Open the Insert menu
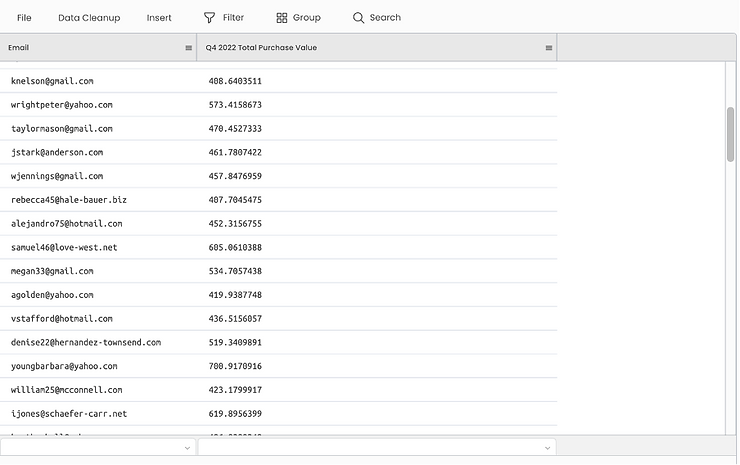This screenshot has width=740, height=465. tap(159, 18)
